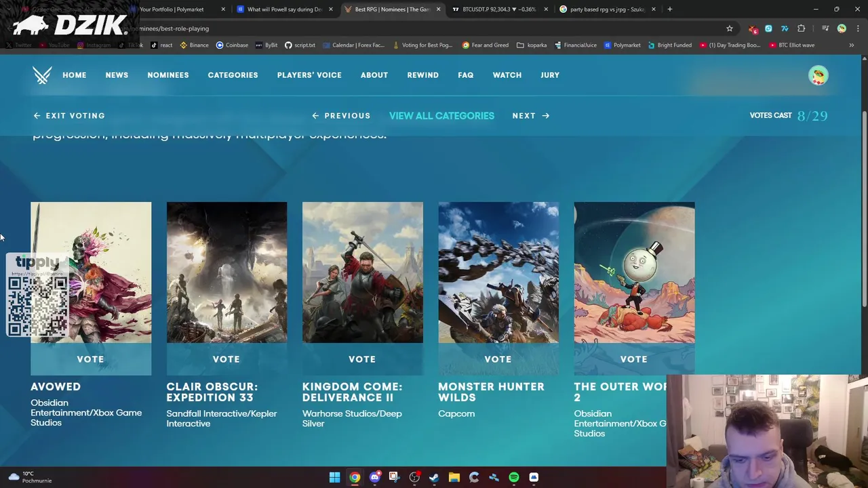Go to PREVIOUS category
Viewport: 868px width, 488px height.
(x=341, y=116)
